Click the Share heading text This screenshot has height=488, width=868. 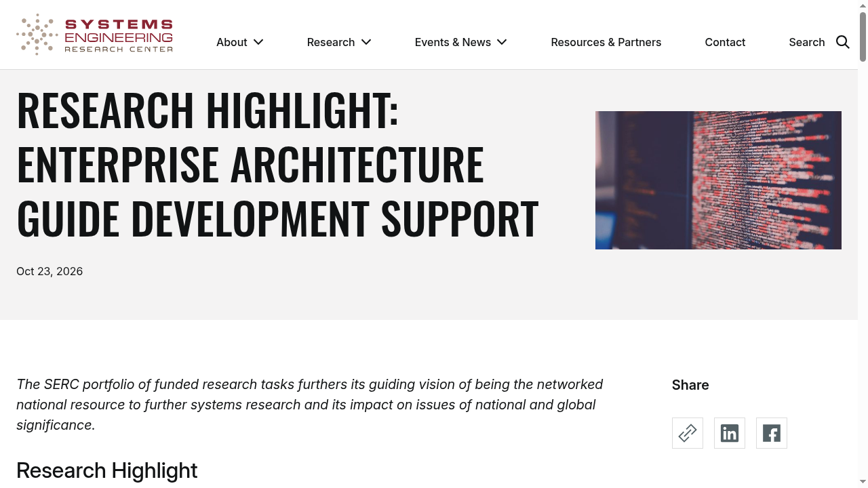pyautogui.click(x=690, y=385)
